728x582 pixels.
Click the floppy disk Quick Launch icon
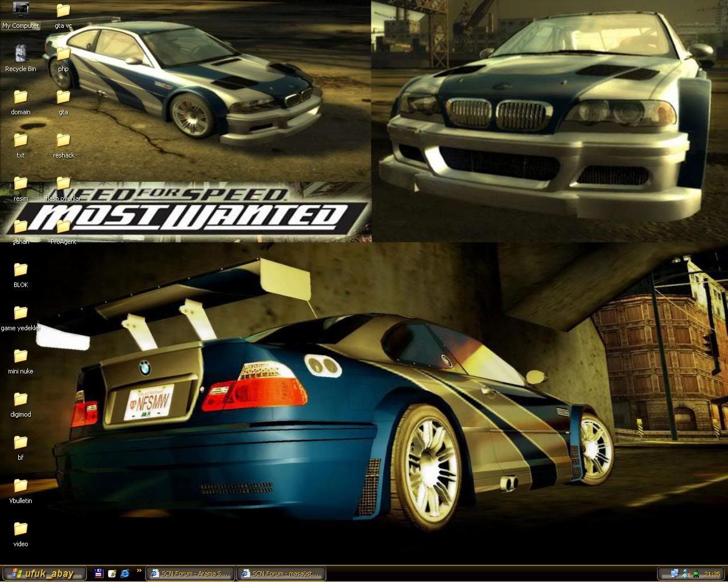98,573
